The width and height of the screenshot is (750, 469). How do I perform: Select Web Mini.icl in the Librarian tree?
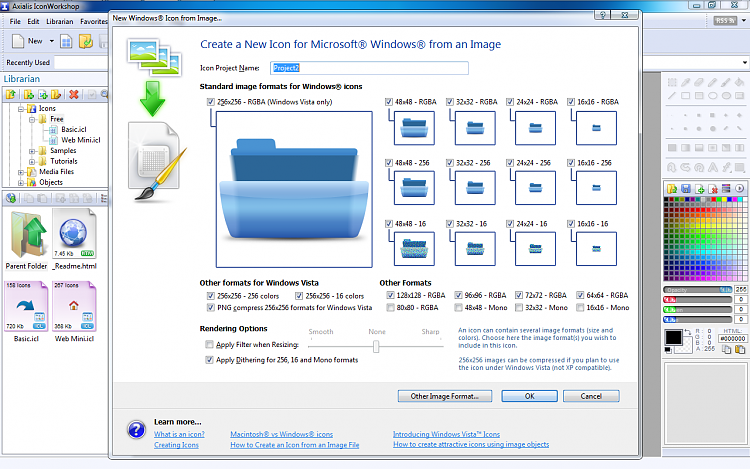click(81, 140)
